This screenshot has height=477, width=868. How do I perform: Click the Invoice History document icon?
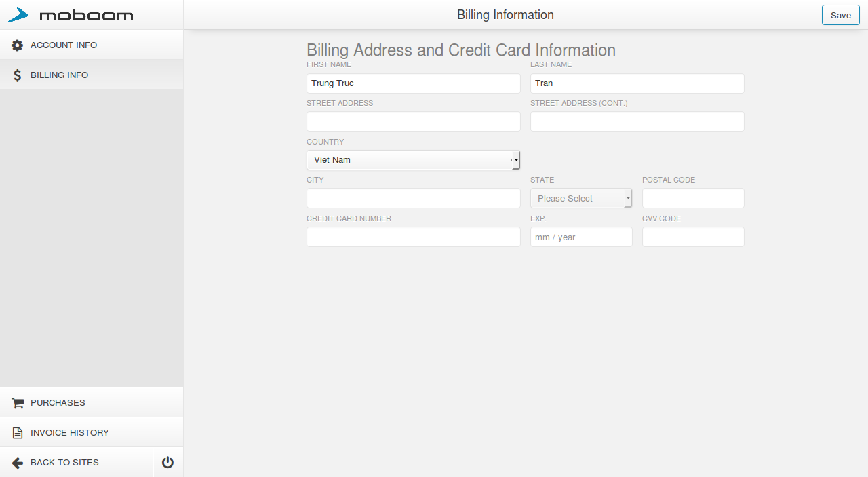[18, 433]
